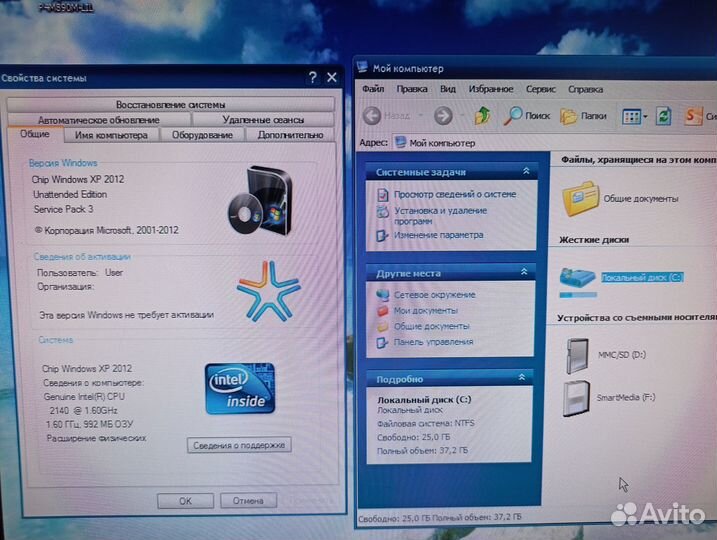Switch to Восстановление системы tab

tap(171, 105)
